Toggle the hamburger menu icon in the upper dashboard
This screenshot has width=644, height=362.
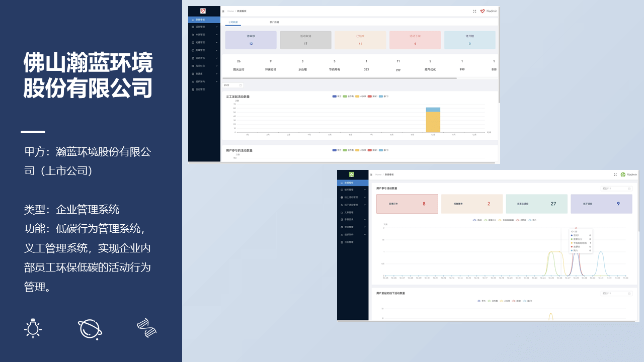[223, 11]
